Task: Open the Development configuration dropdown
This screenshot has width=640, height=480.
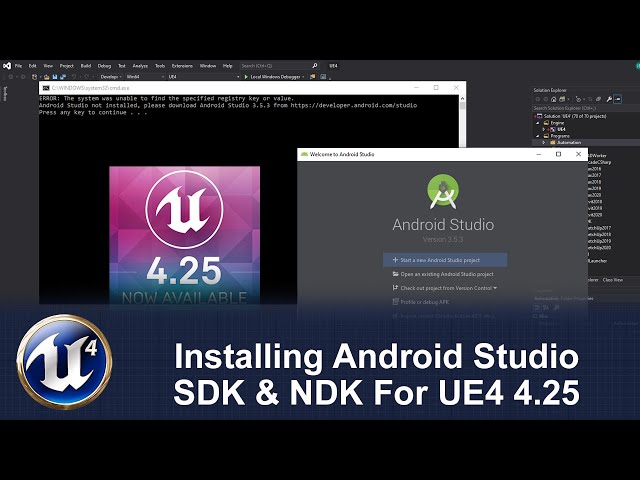Action: tap(111, 76)
